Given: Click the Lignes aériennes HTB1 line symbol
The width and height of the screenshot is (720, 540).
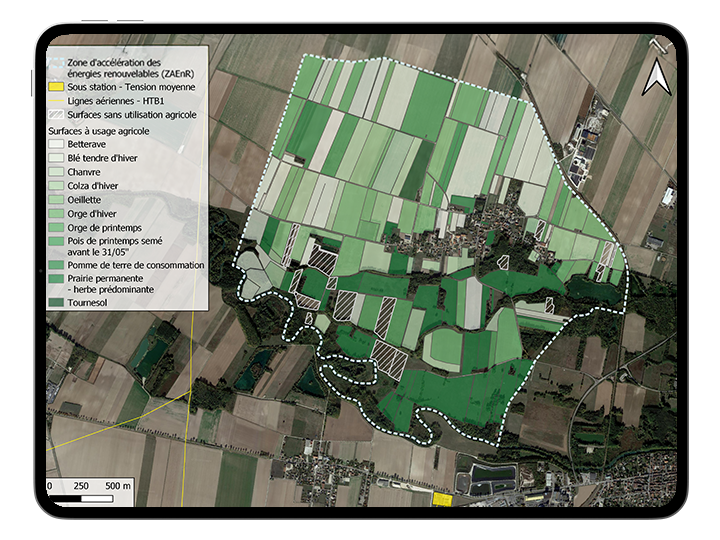Looking at the screenshot, I should pyautogui.click(x=55, y=101).
